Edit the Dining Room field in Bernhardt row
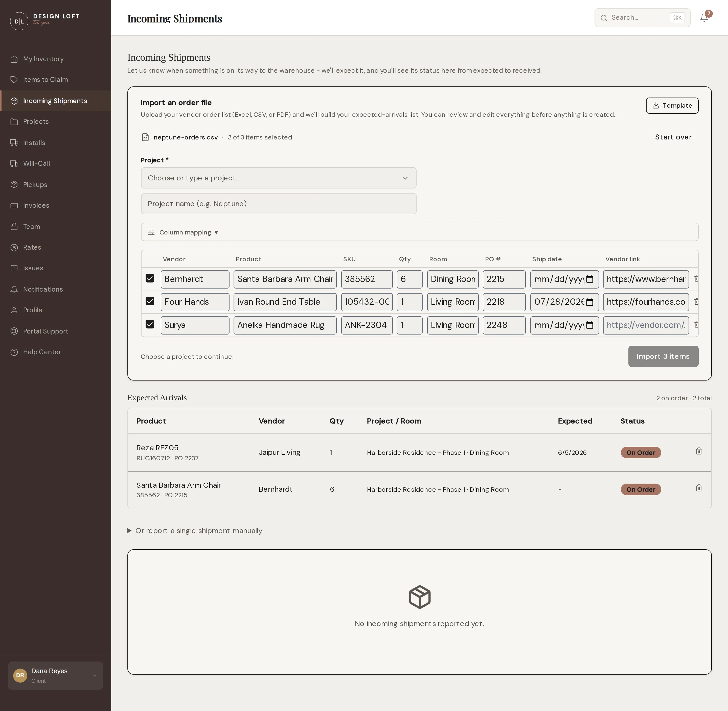The image size is (728, 711). point(453,279)
